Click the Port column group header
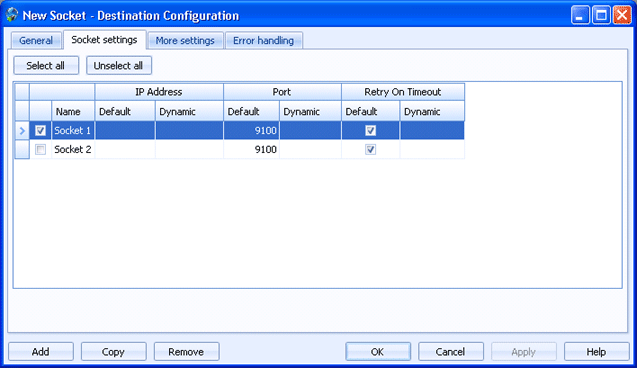Screen dimensions: 637x368 click(x=282, y=92)
